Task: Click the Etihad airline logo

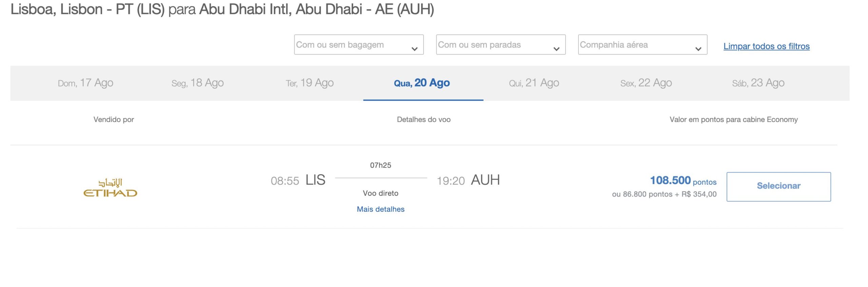Action: pos(110,187)
